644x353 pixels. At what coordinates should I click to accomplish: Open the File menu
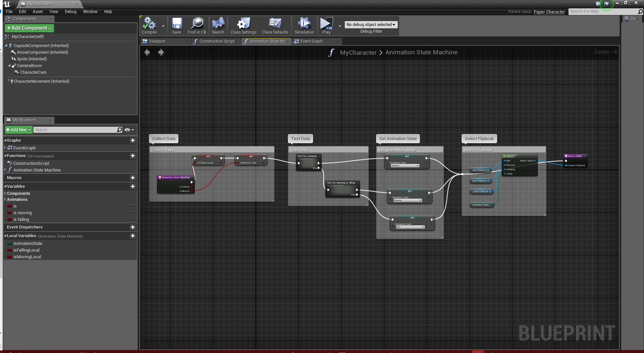coord(9,11)
